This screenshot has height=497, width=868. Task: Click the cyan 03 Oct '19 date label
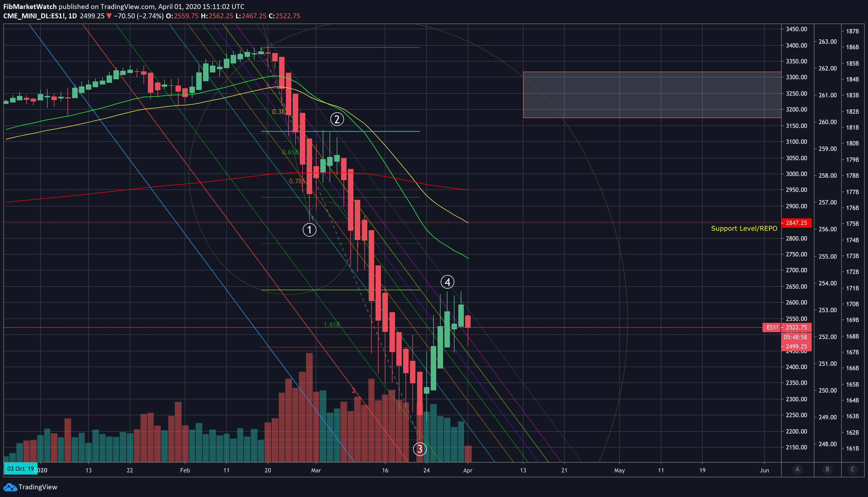(x=20, y=469)
